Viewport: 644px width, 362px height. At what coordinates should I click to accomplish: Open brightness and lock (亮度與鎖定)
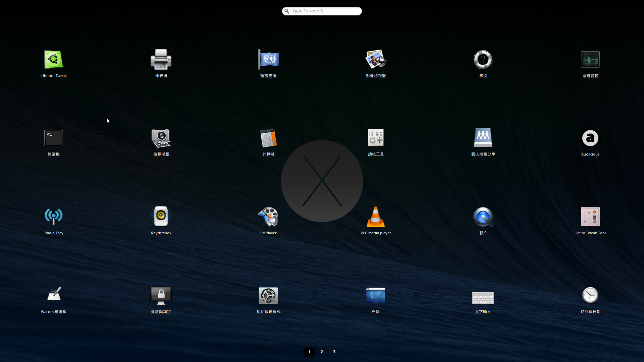pyautogui.click(x=161, y=295)
